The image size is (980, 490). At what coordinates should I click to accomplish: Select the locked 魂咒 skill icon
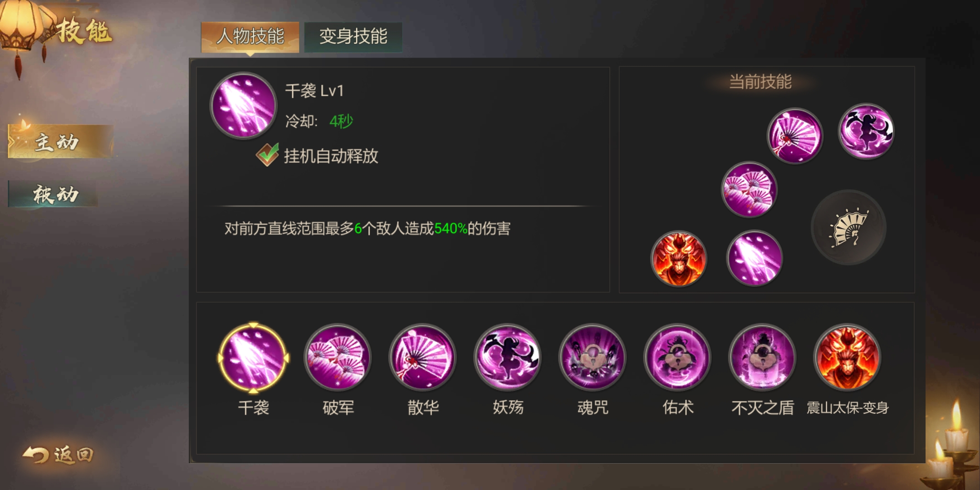coord(593,358)
